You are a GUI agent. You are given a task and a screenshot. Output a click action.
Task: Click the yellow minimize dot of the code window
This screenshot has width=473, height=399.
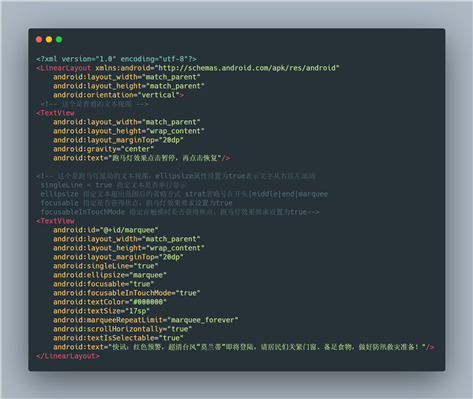point(49,39)
